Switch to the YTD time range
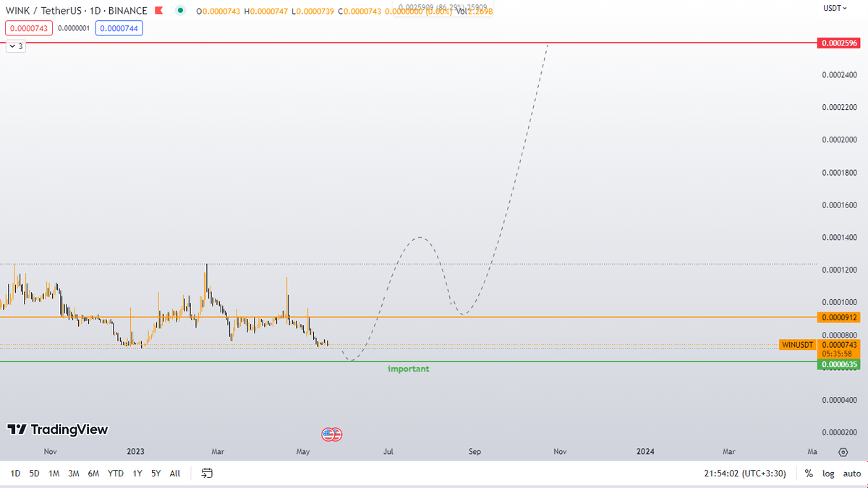Viewport: 868px width, 488px height. pyautogui.click(x=116, y=474)
